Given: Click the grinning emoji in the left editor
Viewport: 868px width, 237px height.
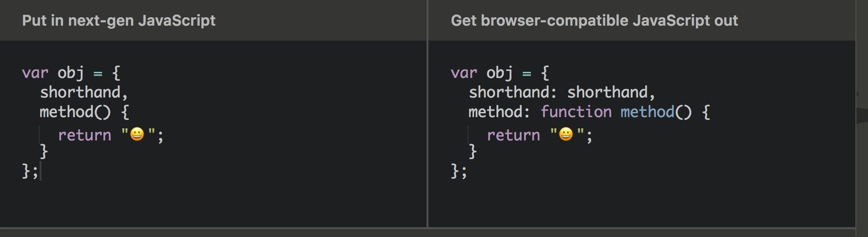Looking at the screenshot, I should tap(137, 135).
